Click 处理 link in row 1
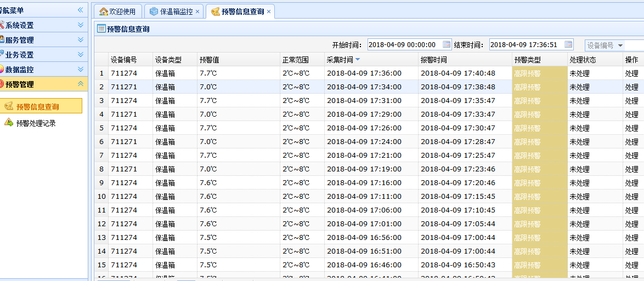 pyautogui.click(x=631, y=73)
